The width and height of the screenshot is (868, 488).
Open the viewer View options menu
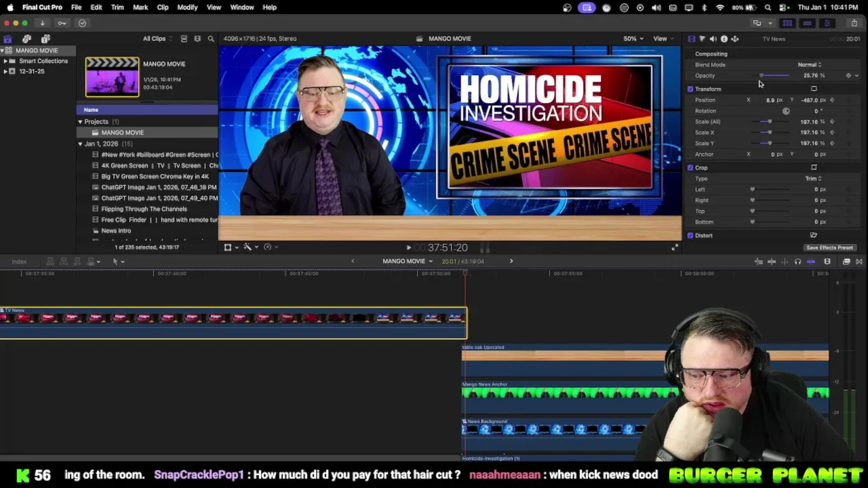[x=662, y=39]
